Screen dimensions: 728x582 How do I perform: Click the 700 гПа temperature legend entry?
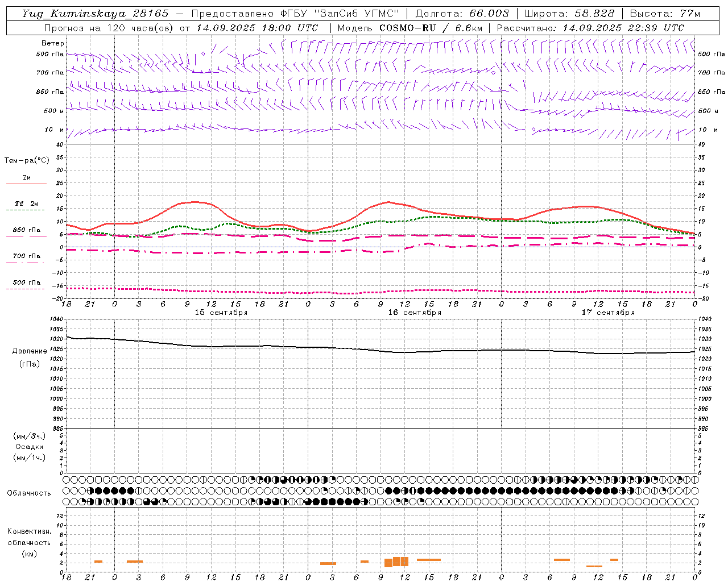coord(27,256)
